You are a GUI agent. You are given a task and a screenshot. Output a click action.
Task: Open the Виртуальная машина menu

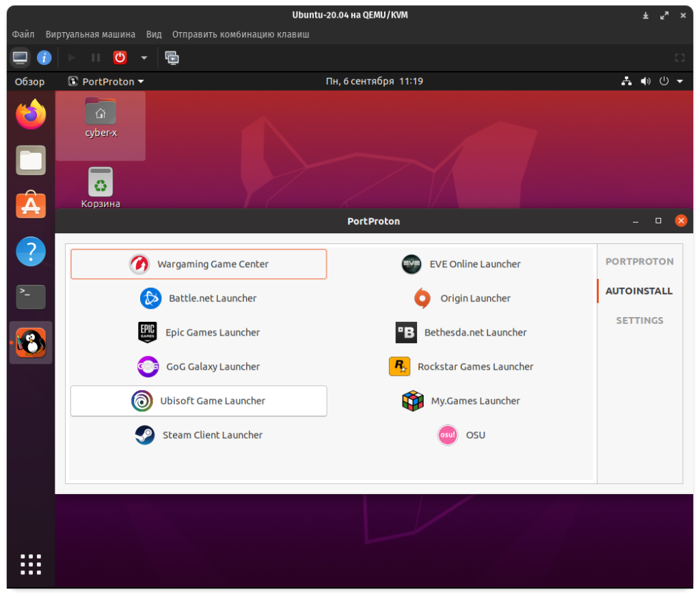click(x=90, y=34)
